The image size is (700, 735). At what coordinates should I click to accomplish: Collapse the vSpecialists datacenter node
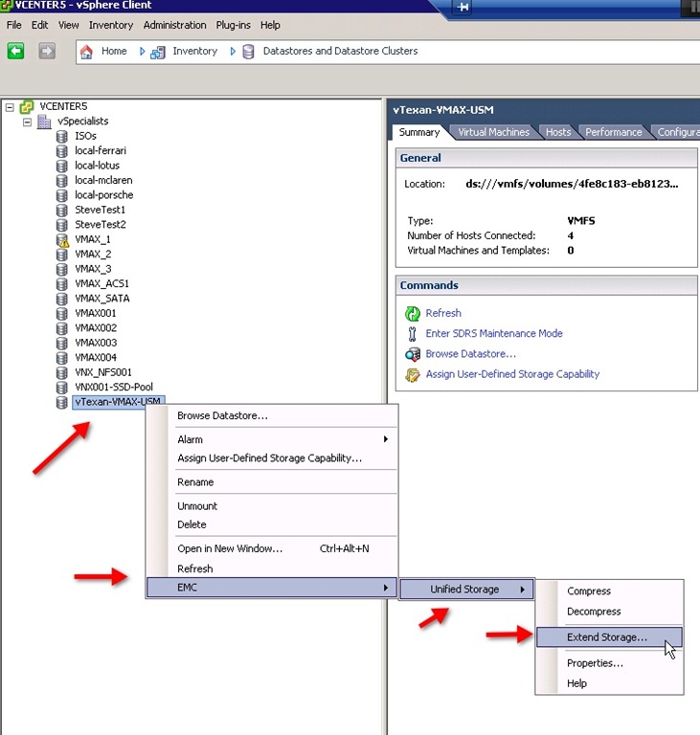pos(28,122)
